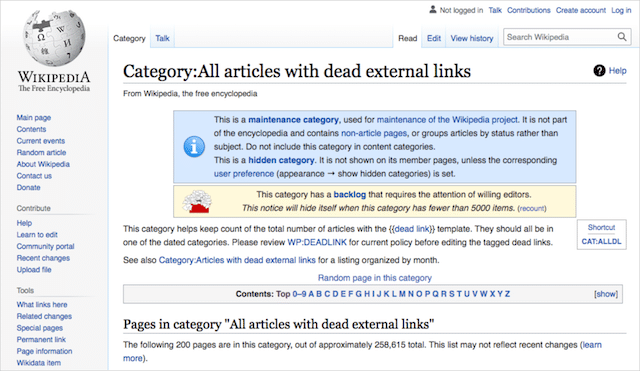Click the Wikidata item link
The width and height of the screenshot is (640, 371).
click(39, 363)
